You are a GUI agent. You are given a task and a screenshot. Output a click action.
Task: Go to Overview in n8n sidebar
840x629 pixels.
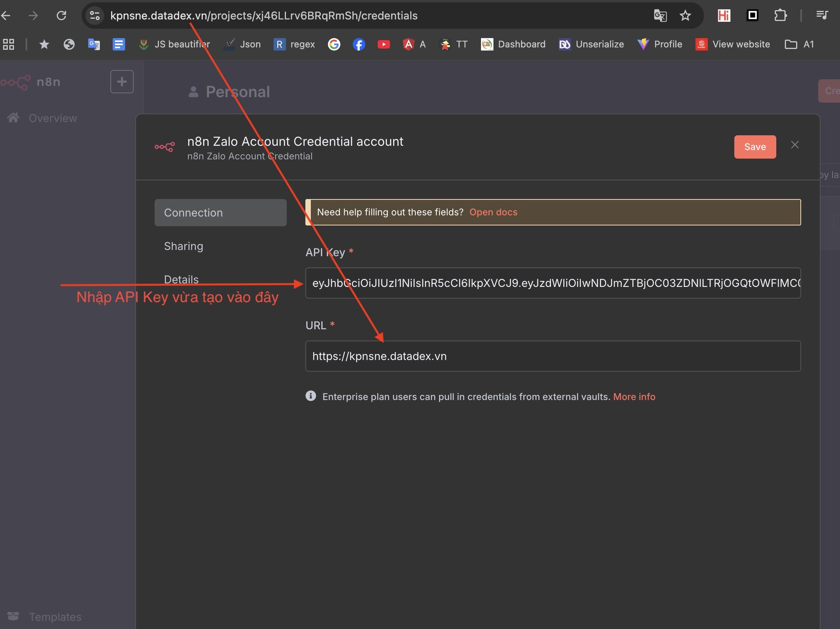(x=42, y=118)
